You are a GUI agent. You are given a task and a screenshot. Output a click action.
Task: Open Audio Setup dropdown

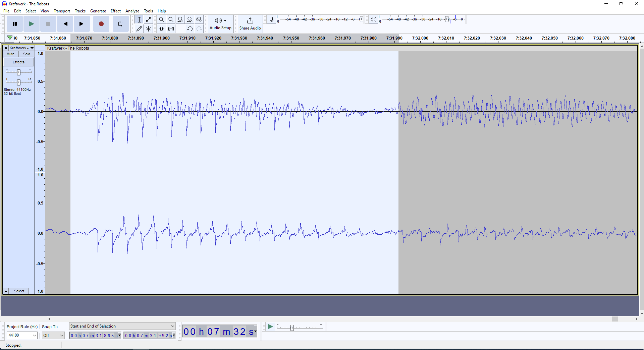click(220, 24)
